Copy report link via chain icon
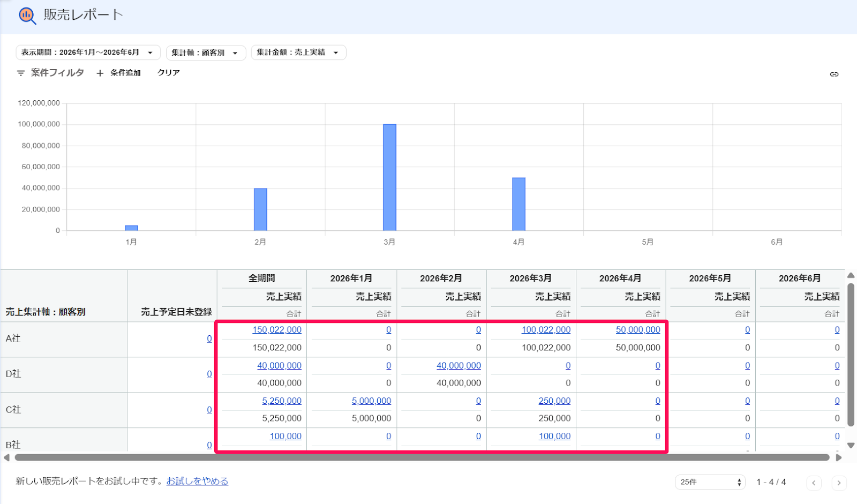Screen dimensions: 857x504 pyautogui.click(x=834, y=74)
